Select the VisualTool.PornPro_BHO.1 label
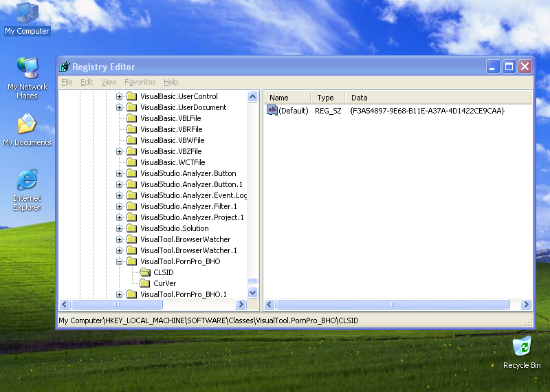 [x=184, y=294]
